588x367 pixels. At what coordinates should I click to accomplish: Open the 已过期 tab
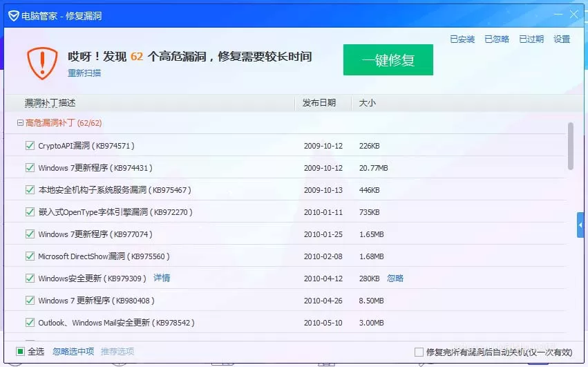coord(531,39)
